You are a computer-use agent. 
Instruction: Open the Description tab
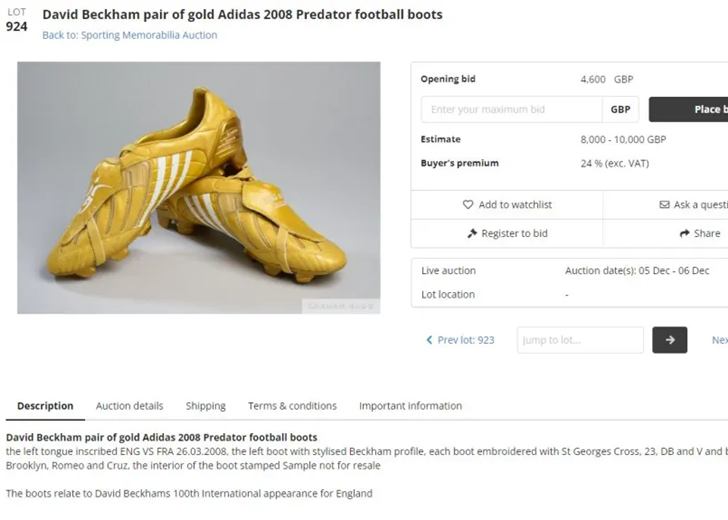(x=45, y=406)
